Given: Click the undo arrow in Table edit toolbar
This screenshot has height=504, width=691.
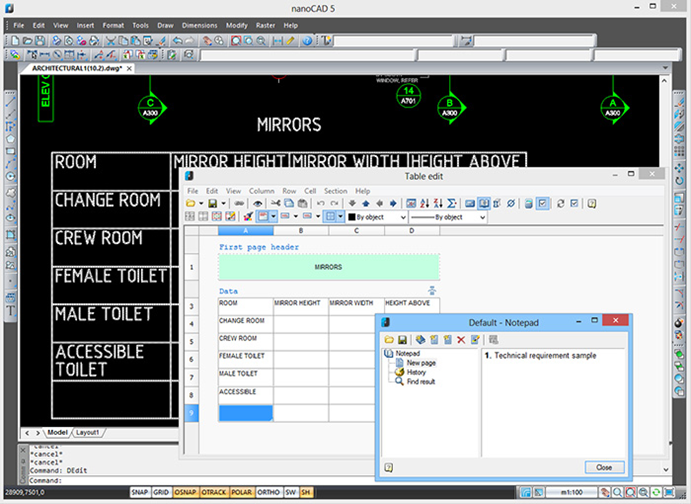Looking at the screenshot, I should pyautogui.click(x=320, y=203).
